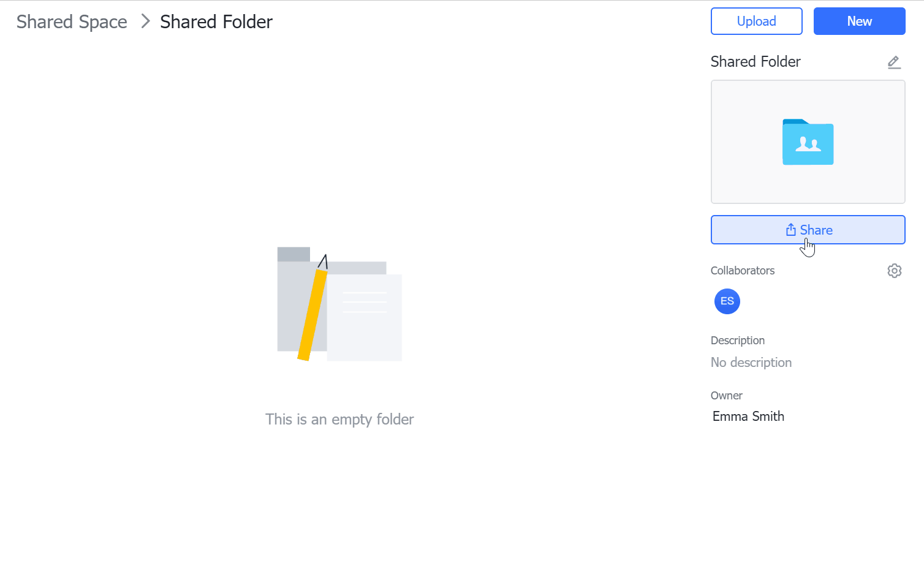Viewport: 924px width, 566px height.
Task: Click the Shared Folder name in details panel
Action: tap(755, 62)
